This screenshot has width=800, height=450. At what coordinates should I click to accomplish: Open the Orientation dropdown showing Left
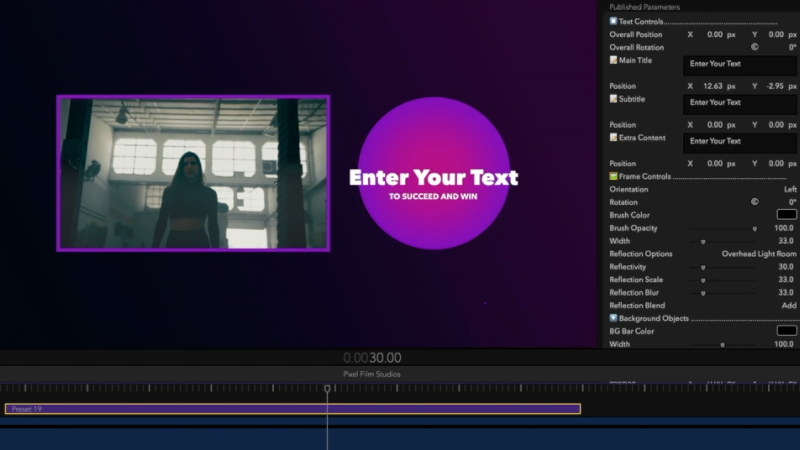click(790, 189)
